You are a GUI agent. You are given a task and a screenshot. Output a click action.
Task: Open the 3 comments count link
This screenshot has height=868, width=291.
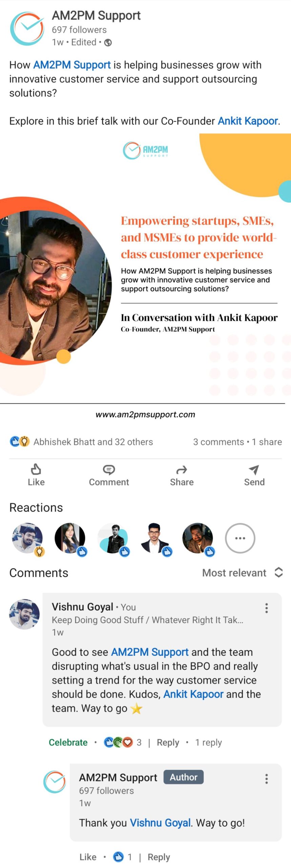click(219, 441)
